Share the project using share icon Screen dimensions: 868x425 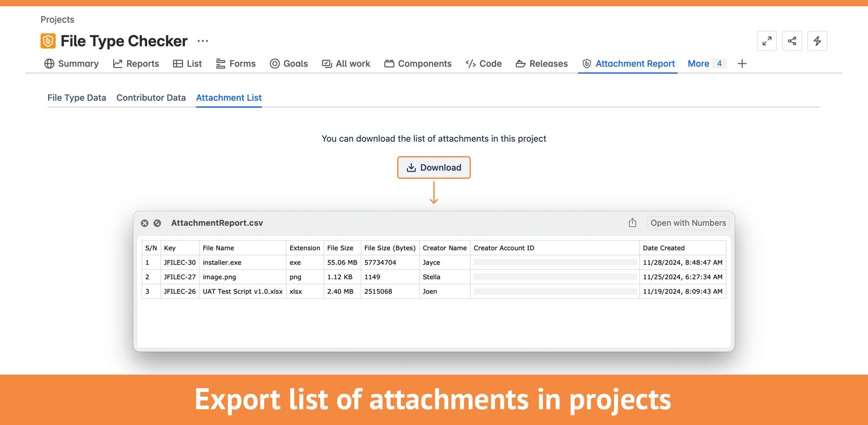[792, 41]
